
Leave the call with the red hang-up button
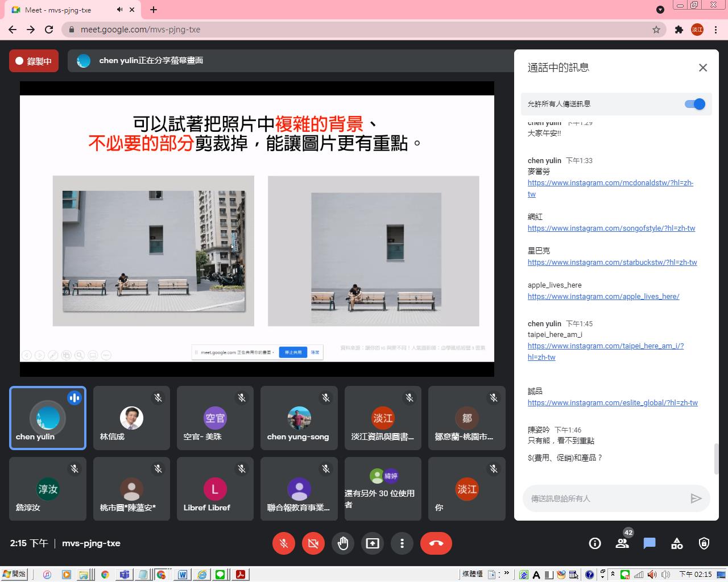pos(436,543)
